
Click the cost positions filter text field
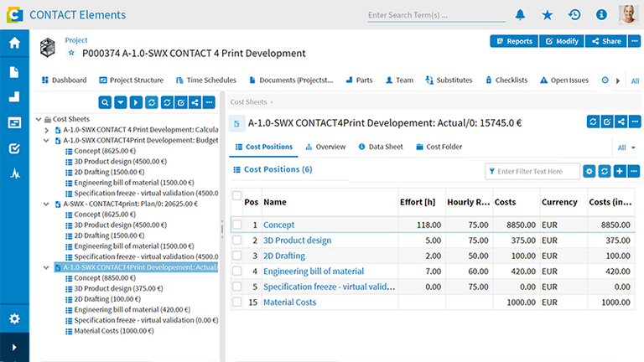(532, 172)
